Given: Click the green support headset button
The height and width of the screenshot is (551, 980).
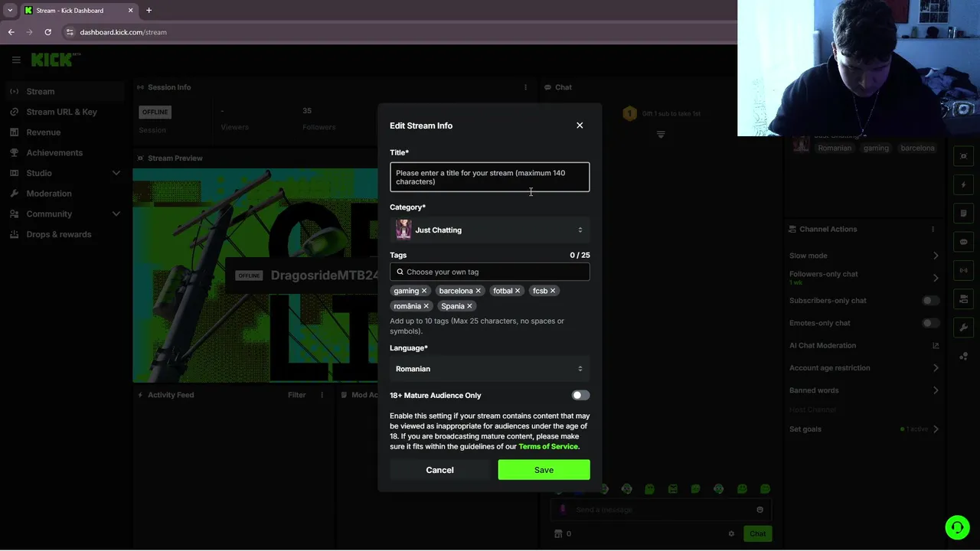Looking at the screenshot, I should click(957, 527).
